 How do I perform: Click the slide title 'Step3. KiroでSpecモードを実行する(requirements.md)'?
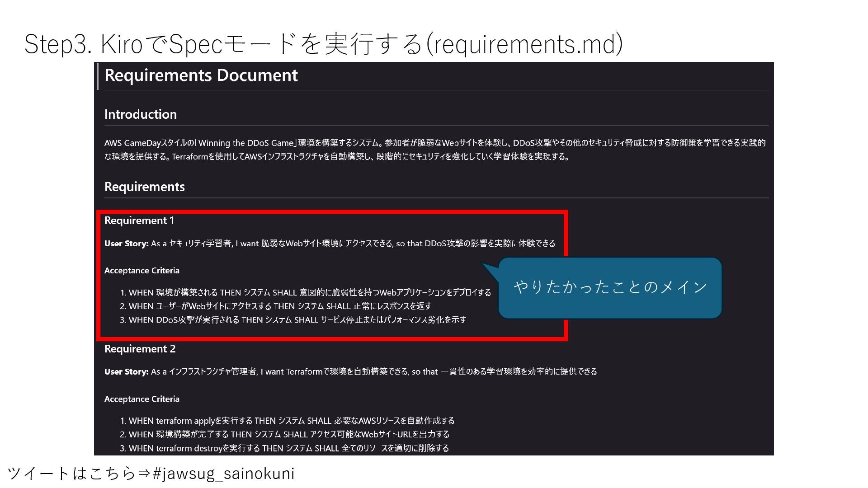[x=324, y=44]
